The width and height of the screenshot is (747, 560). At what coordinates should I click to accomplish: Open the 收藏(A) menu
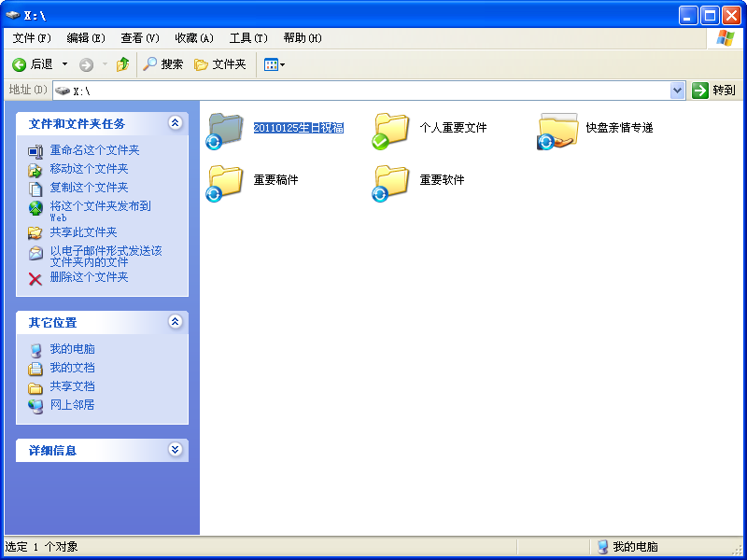(x=194, y=38)
